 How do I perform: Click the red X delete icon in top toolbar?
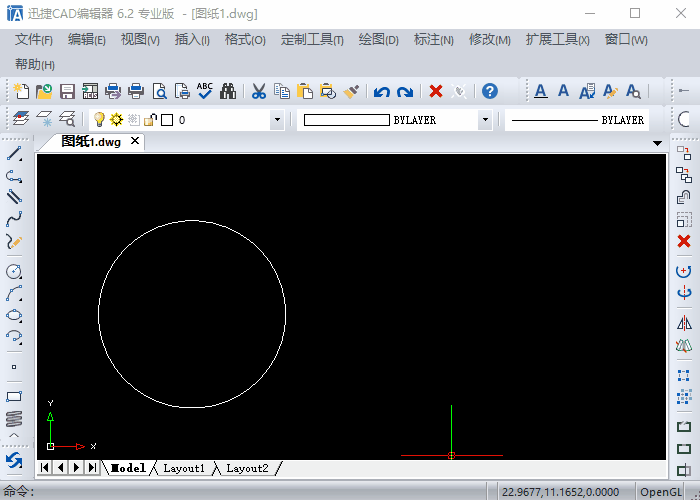[x=436, y=91]
